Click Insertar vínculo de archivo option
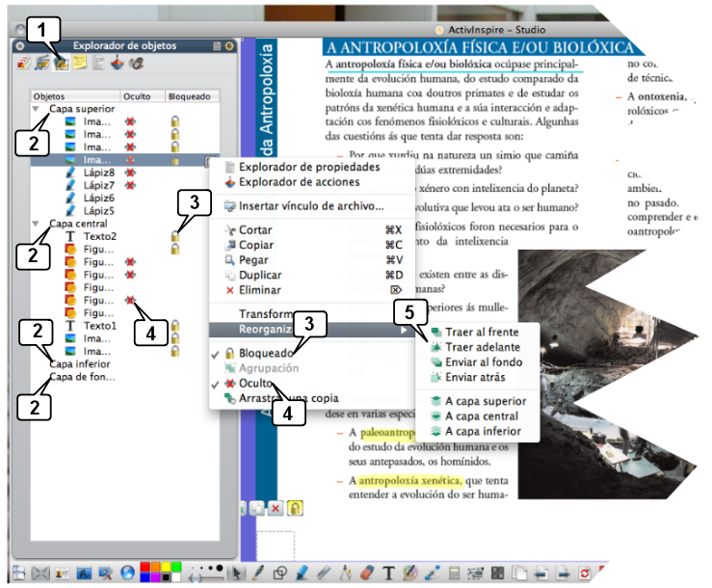This screenshot has height=588, width=712. [310, 205]
